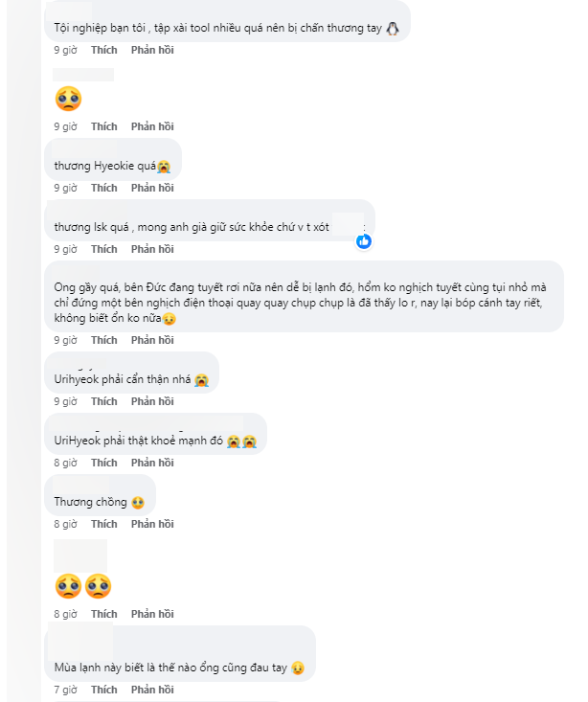
Task: Click the blue like reaction icon on 'thương lsk quá' comment
Action: pyautogui.click(x=364, y=241)
